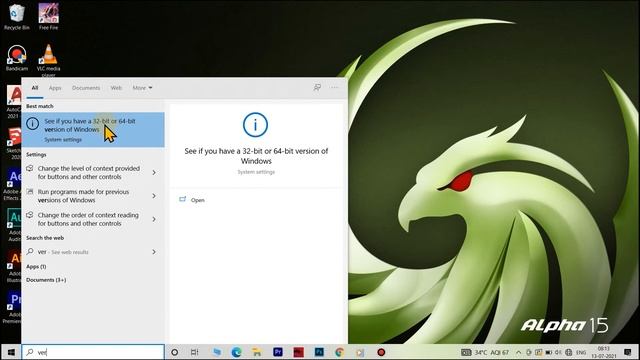Expand the Apps (1) results group
This screenshot has height=360, width=640.
36,267
